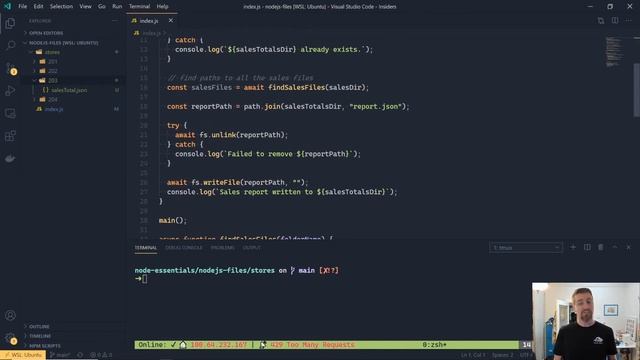The image size is (640, 360).
Task: Split the terminal pane
Action: coord(587,247)
